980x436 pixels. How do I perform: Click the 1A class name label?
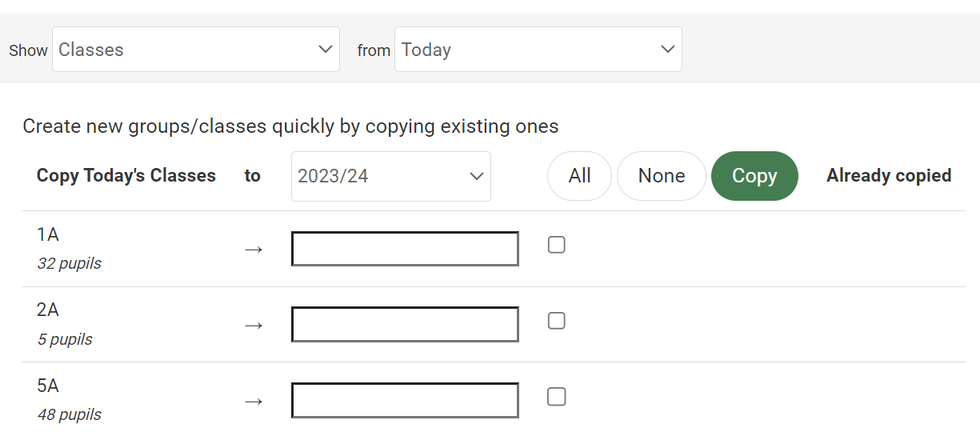tap(48, 234)
